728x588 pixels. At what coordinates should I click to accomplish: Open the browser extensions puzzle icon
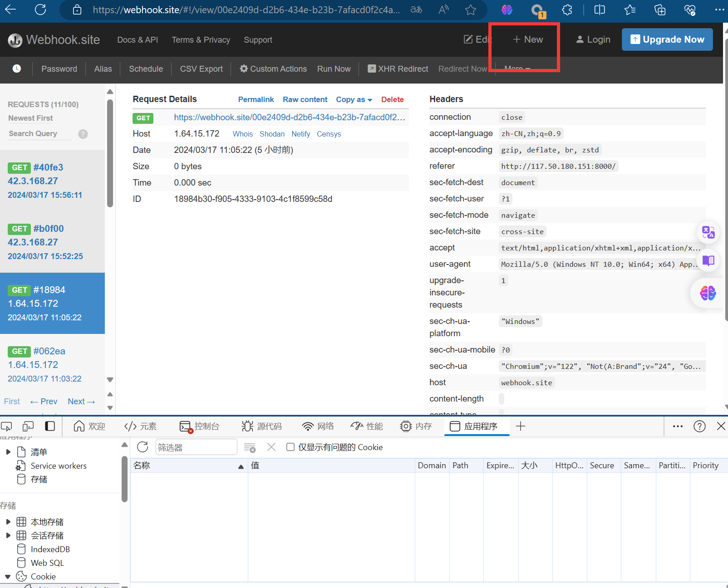pyautogui.click(x=567, y=10)
